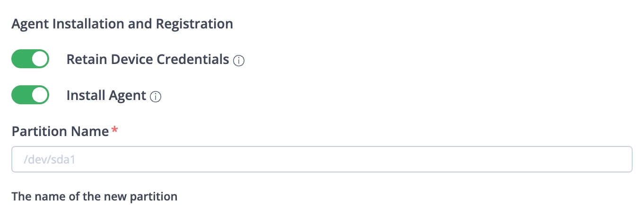Disable the Retain Device Credentials toggle
Viewport: 644px width, 218px height.
30,59
